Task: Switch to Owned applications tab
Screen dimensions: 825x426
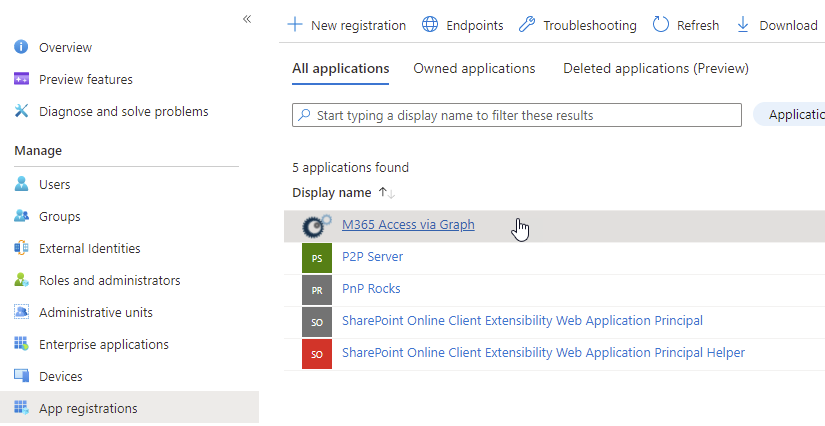Action: click(474, 68)
